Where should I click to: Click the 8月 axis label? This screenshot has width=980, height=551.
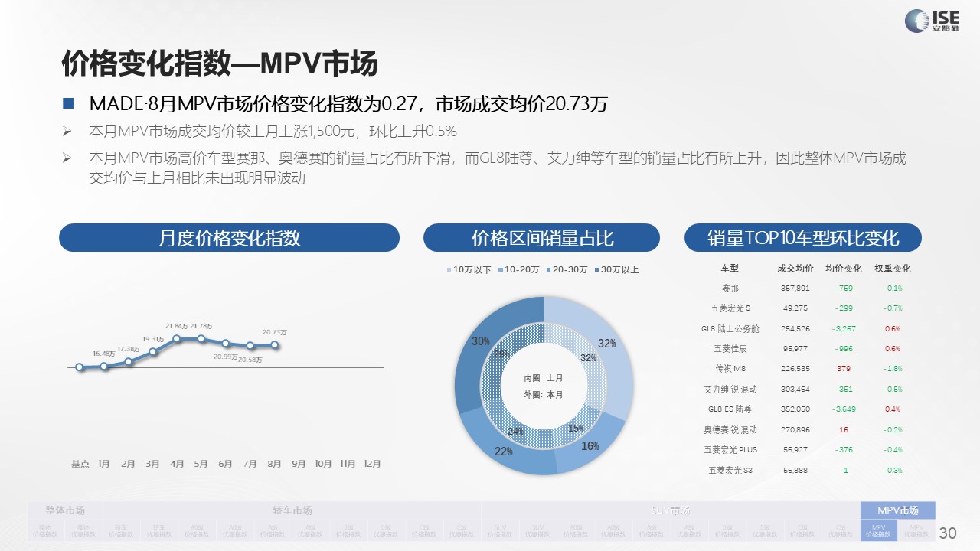pyautogui.click(x=274, y=464)
